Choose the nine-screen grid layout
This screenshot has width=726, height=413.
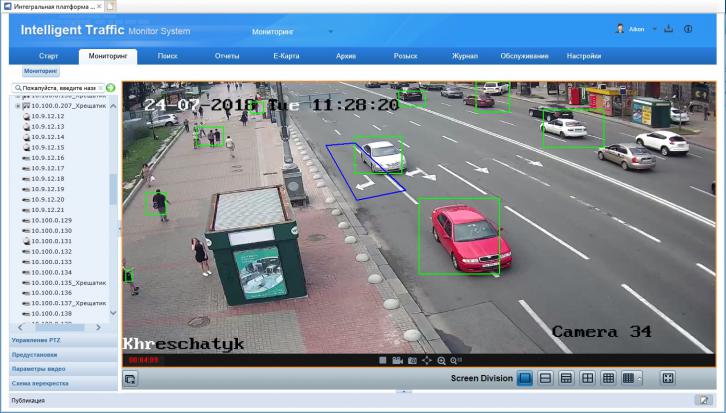click(x=608, y=378)
